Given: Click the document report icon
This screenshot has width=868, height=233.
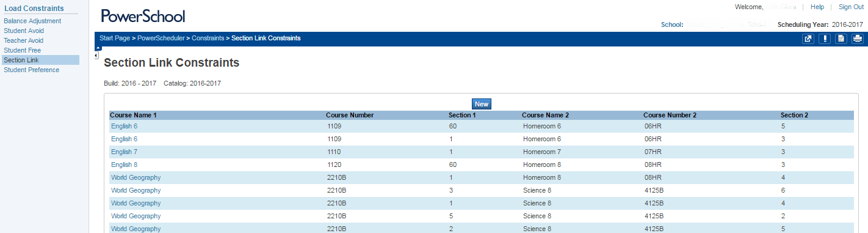Looking at the screenshot, I should click(841, 39).
